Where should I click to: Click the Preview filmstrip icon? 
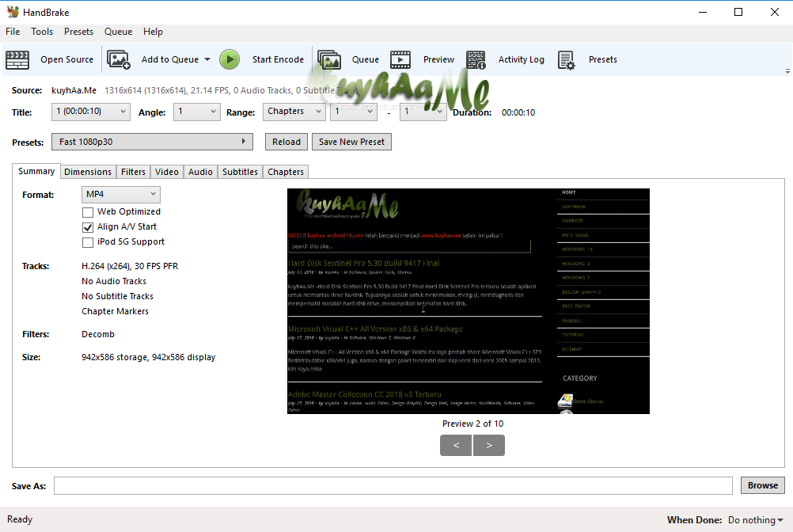tap(400, 59)
